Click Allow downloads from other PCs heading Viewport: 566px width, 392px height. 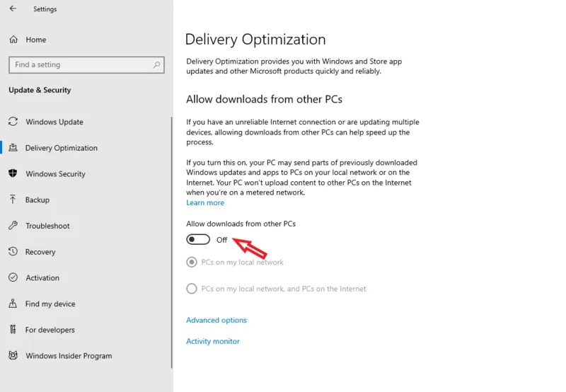[x=264, y=99]
